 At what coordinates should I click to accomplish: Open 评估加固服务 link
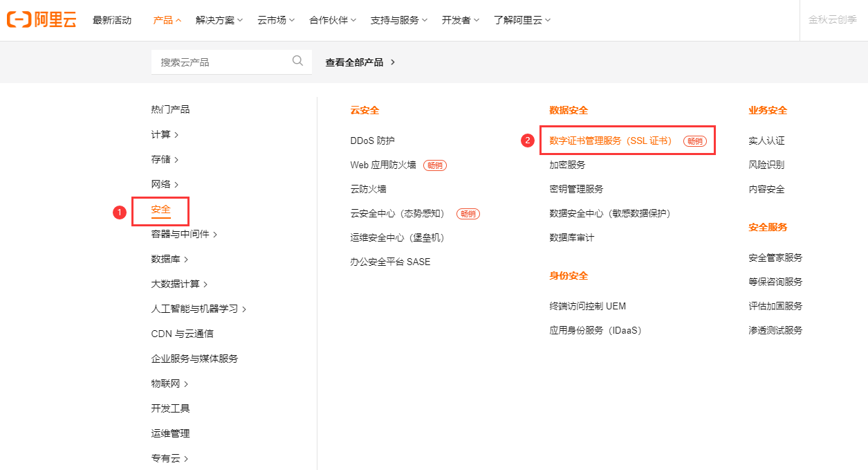coord(775,306)
